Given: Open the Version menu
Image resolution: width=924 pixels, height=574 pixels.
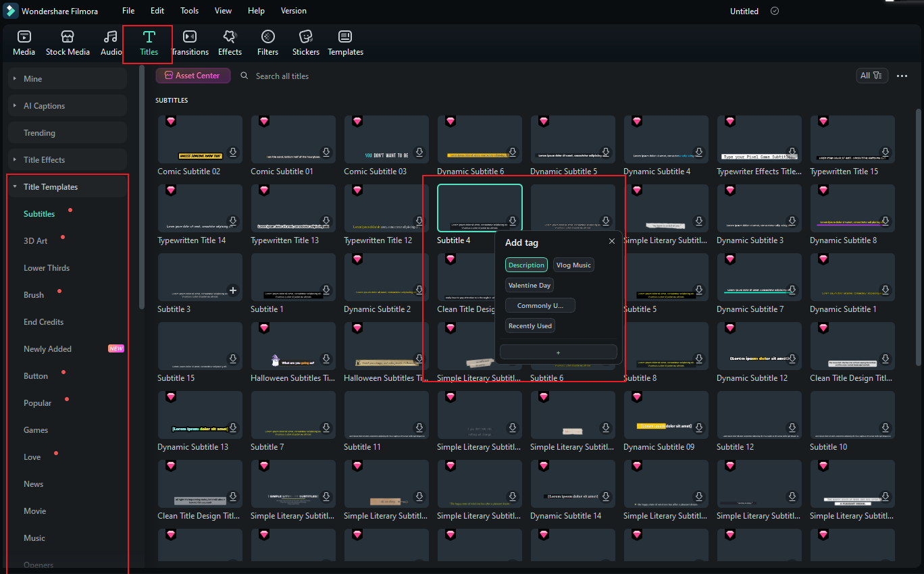Looking at the screenshot, I should [293, 11].
